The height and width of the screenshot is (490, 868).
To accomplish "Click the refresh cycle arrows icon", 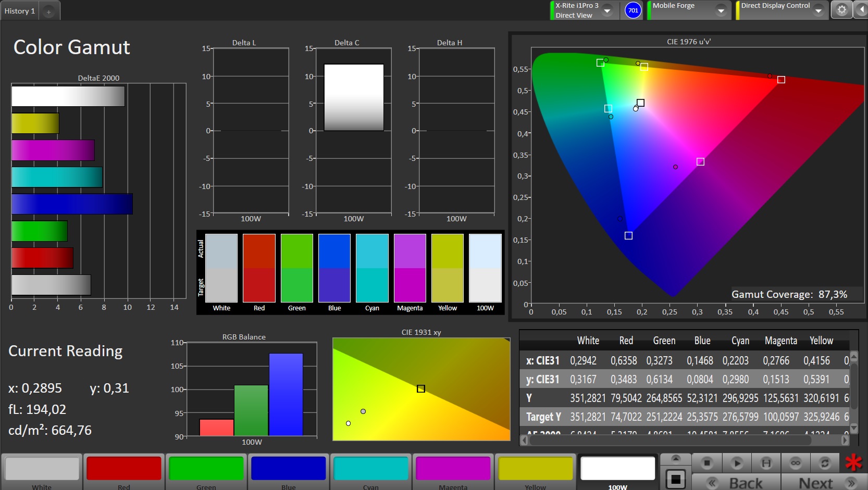I will [x=824, y=462].
